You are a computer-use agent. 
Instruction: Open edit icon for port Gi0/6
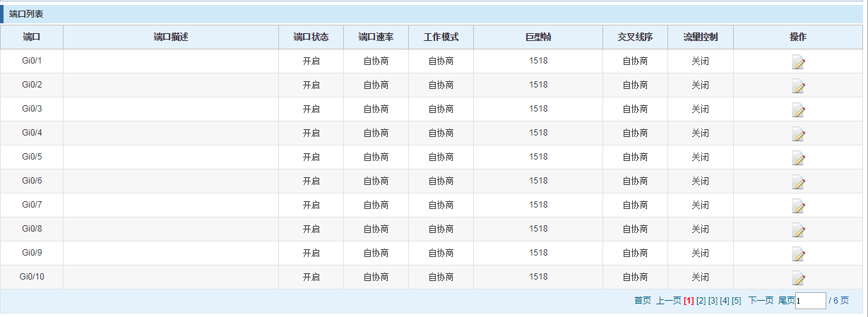pos(798,182)
